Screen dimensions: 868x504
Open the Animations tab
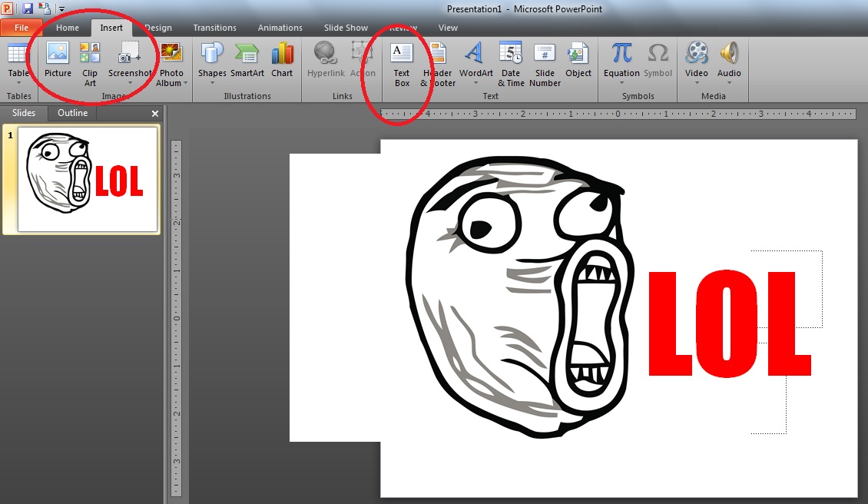(280, 28)
